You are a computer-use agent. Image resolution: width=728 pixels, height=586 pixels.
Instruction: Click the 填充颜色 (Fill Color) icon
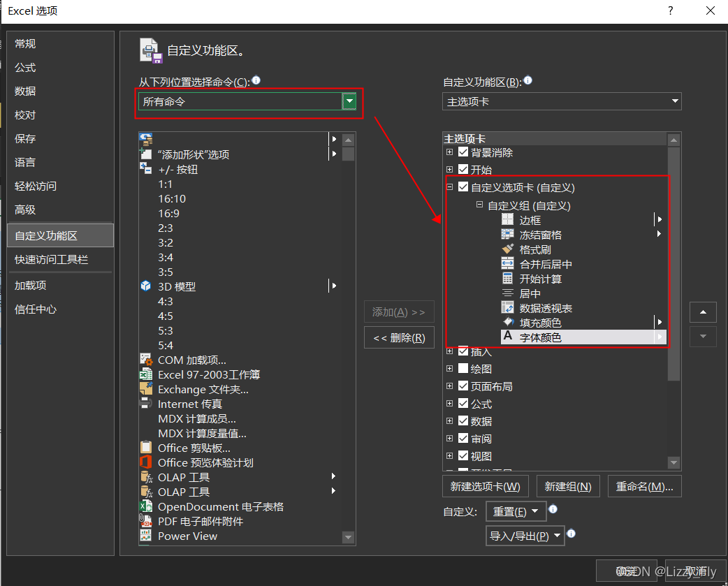click(508, 322)
